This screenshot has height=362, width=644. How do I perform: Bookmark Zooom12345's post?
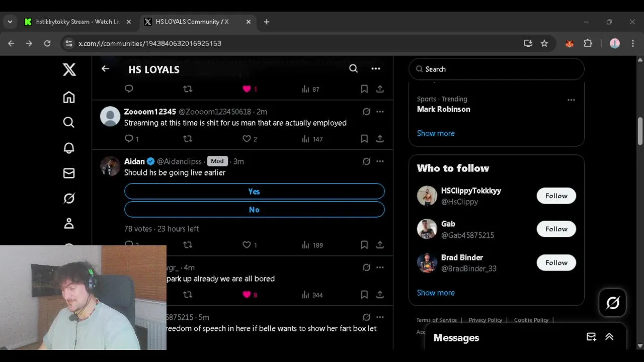364,139
